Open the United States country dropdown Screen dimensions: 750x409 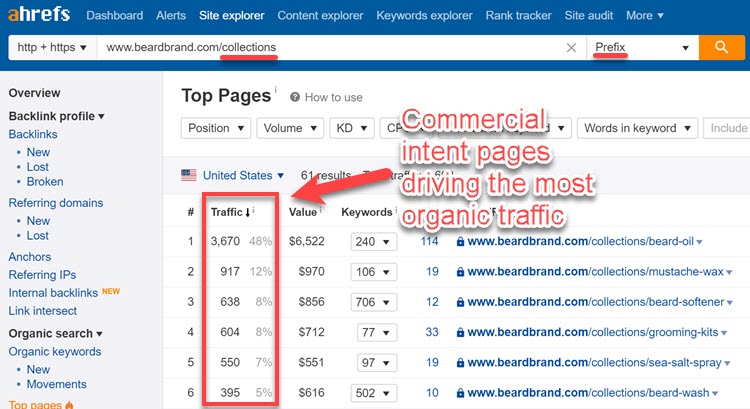click(x=243, y=176)
